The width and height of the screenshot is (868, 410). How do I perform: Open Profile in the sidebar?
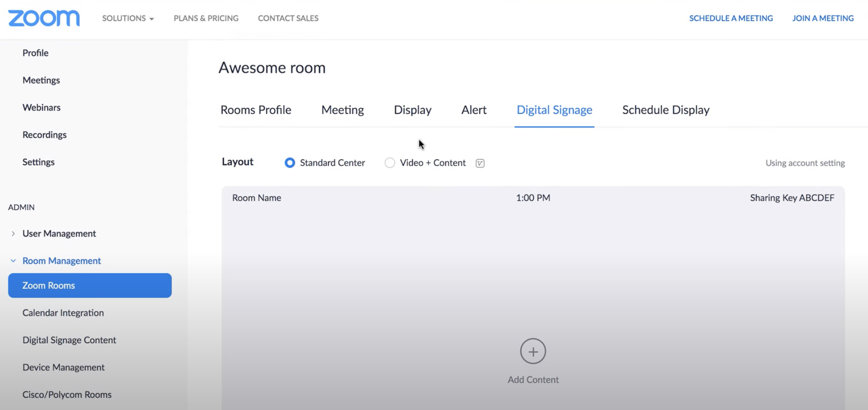36,53
